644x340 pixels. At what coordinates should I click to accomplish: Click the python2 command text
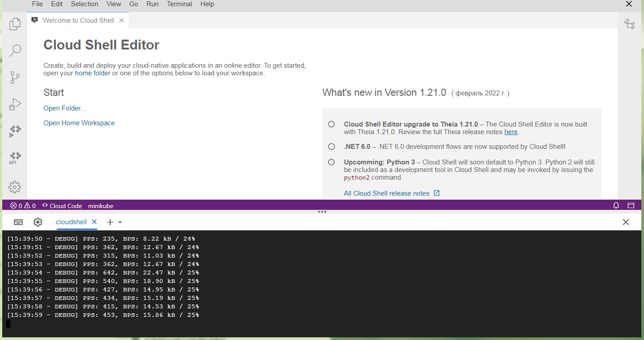(x=357, y=178)
